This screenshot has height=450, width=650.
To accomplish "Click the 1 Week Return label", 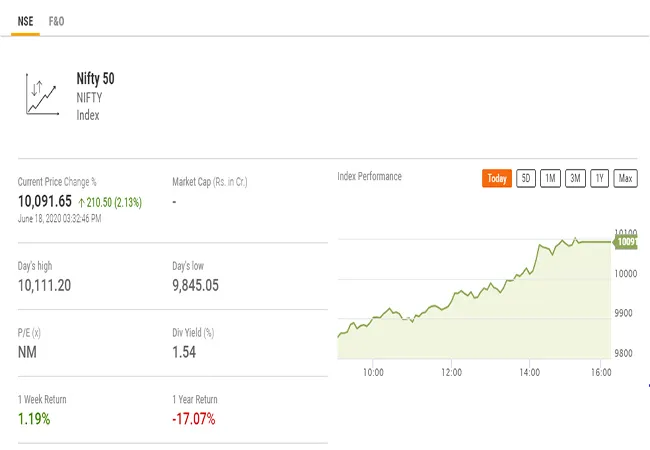I will coord(42,399).
